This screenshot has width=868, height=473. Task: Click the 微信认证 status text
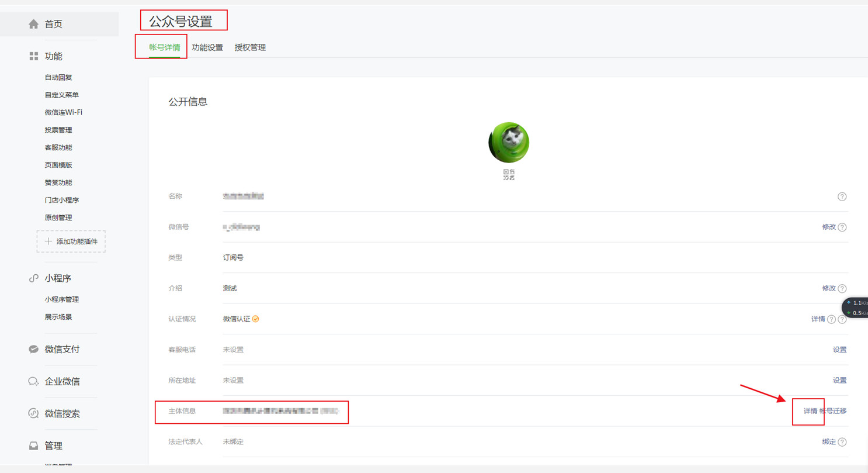click(237, 319)
